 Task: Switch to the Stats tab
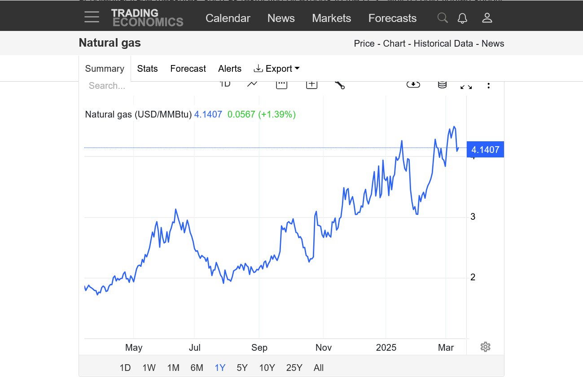[147, 69]
